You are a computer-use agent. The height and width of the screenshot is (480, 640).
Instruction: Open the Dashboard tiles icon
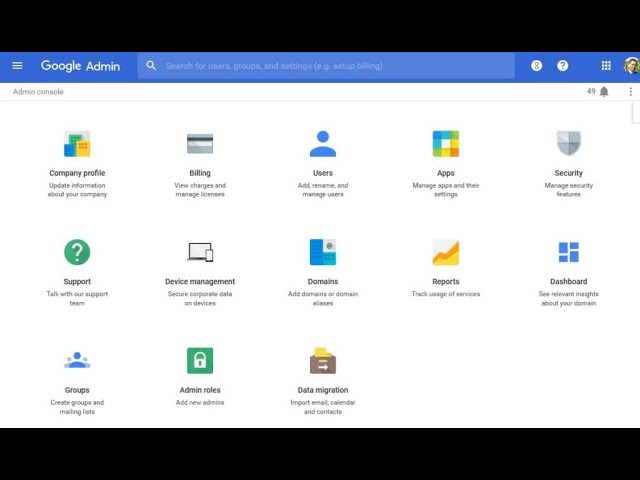click(569, 252)
